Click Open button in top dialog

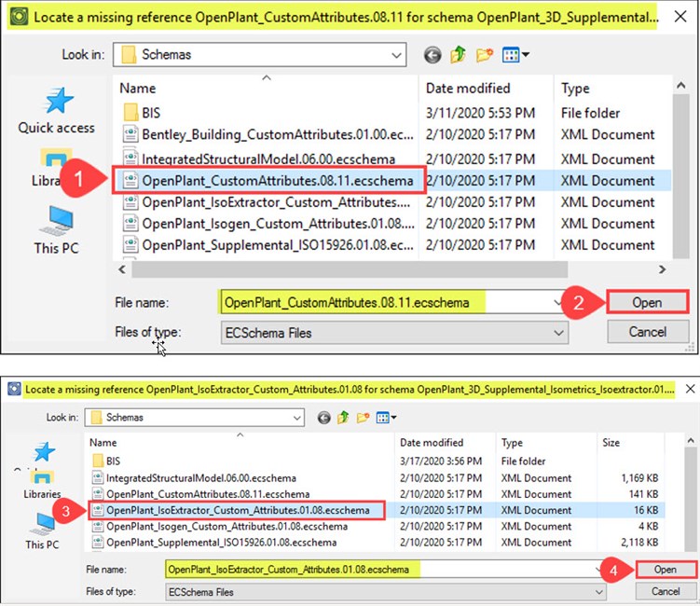pyautogui.click(x=647, y=302)
